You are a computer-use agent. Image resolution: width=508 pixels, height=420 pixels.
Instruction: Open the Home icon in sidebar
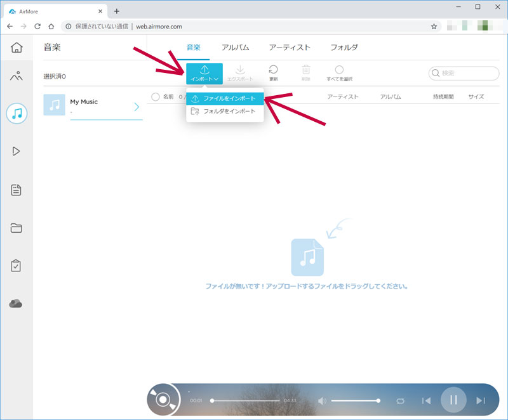click(x=17, y=48)
